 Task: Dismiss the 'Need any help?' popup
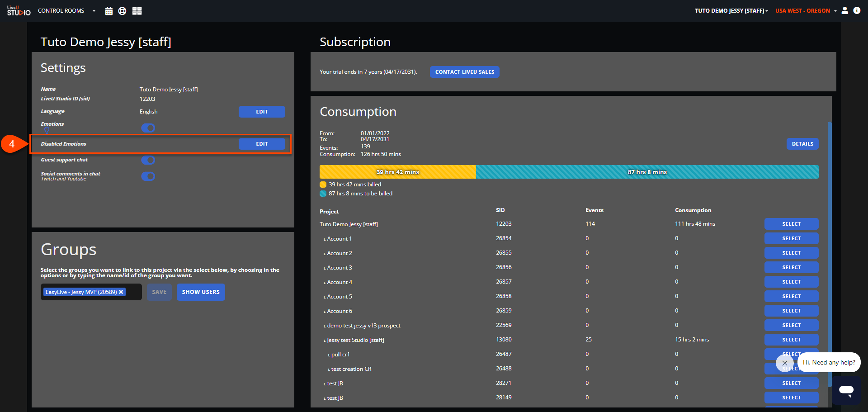784,363
